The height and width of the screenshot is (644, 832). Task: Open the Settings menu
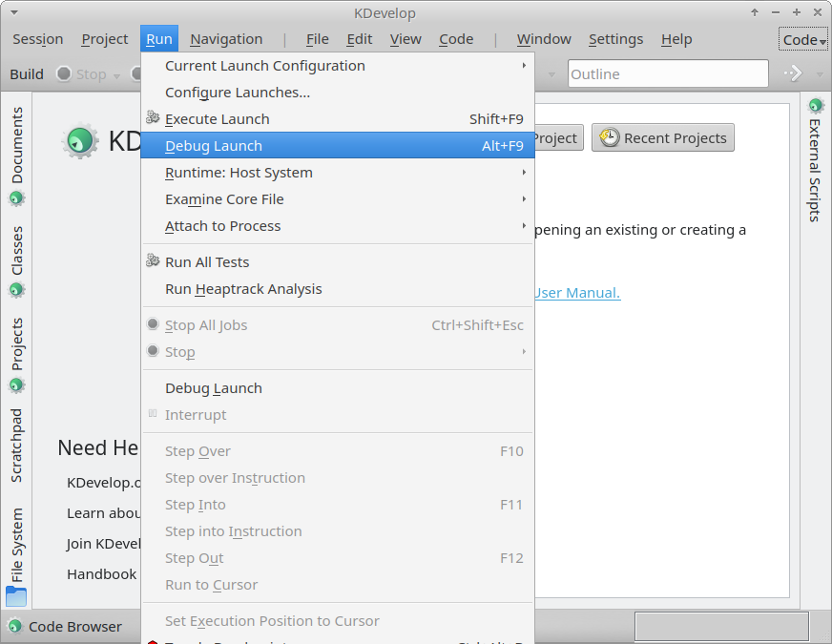pyautogui.click(x=615, y=39)
